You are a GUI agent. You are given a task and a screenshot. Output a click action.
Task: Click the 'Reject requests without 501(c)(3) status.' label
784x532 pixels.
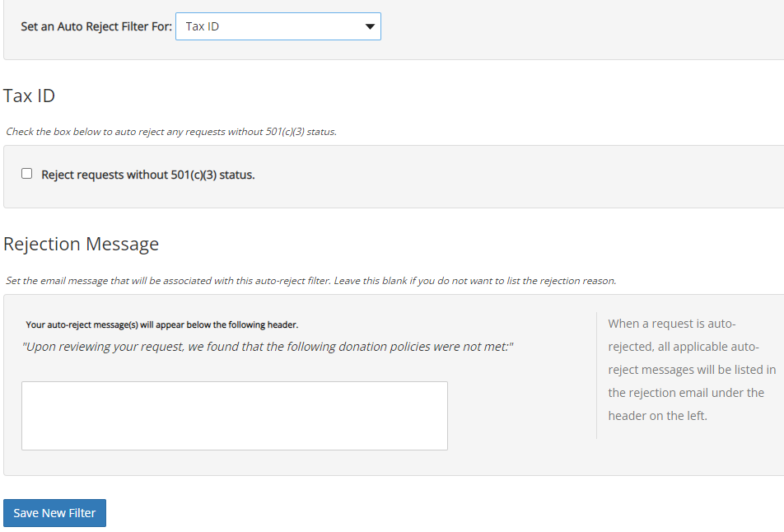(x=148, y=175)
